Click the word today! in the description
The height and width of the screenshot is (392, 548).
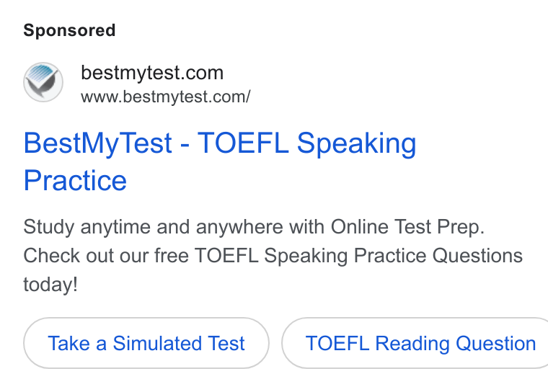50,285
